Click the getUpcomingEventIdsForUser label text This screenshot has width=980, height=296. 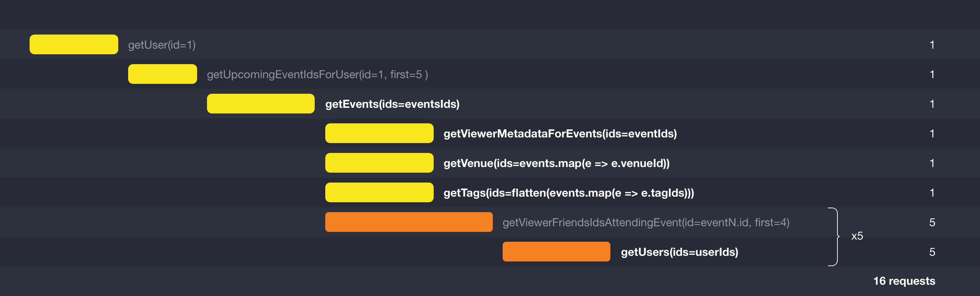[317, 75]
